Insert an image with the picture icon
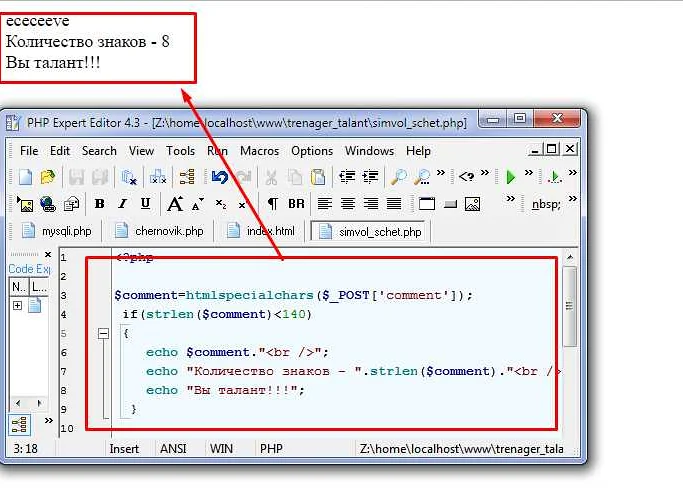The image size is (683, 489). tap(25, 204)
